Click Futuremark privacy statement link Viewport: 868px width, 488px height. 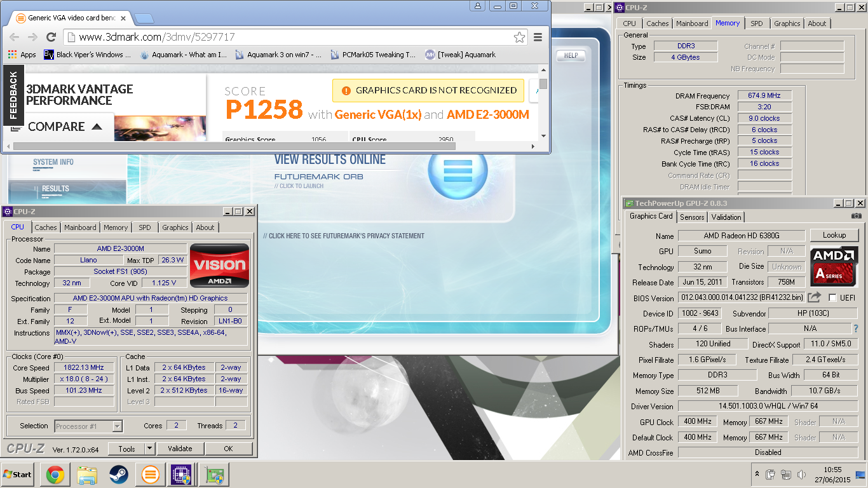344,236
